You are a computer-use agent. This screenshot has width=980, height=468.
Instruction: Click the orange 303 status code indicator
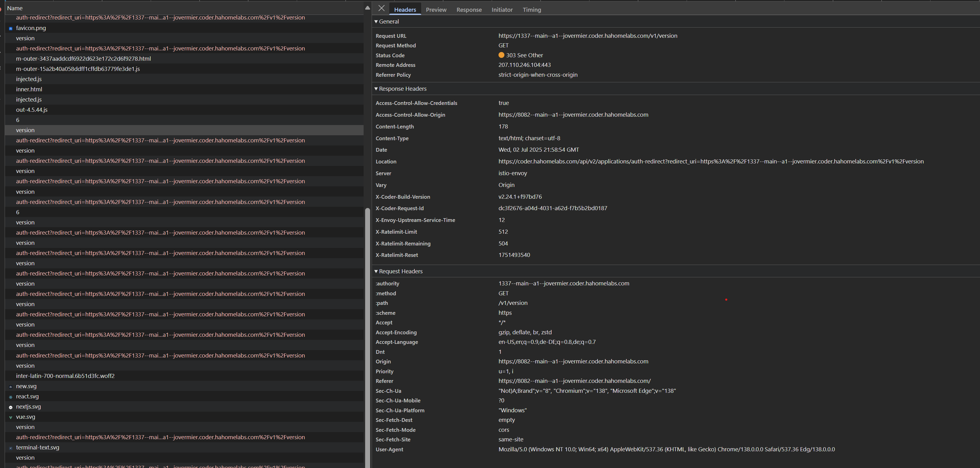(x=501, y=55)
